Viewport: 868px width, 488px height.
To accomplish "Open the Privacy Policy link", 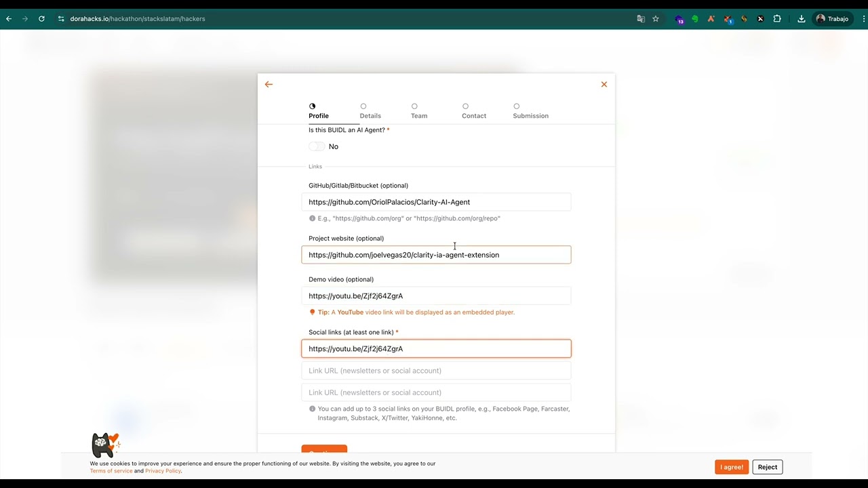I will (x=163, y=471).
